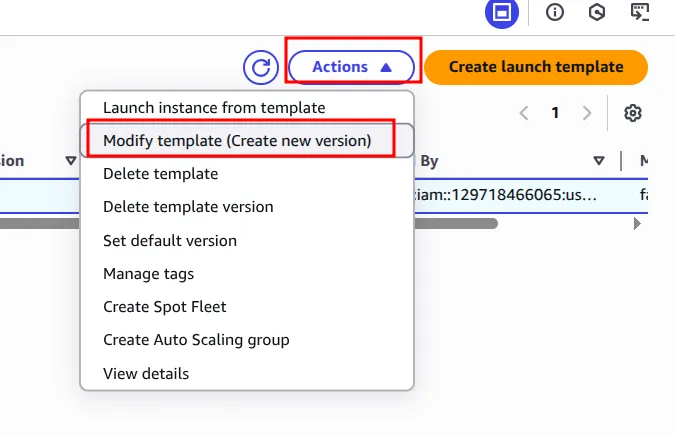Click the hexagon icon in top bar
Viewport: 675px width, 435px height.
coord(597,12)
